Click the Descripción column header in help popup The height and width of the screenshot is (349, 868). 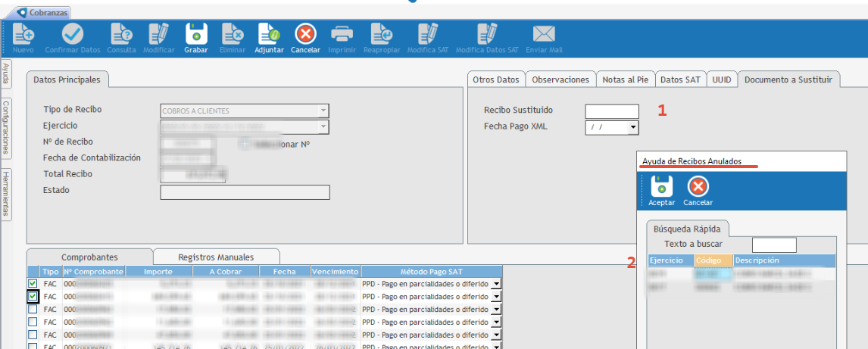tap(785, 260)
